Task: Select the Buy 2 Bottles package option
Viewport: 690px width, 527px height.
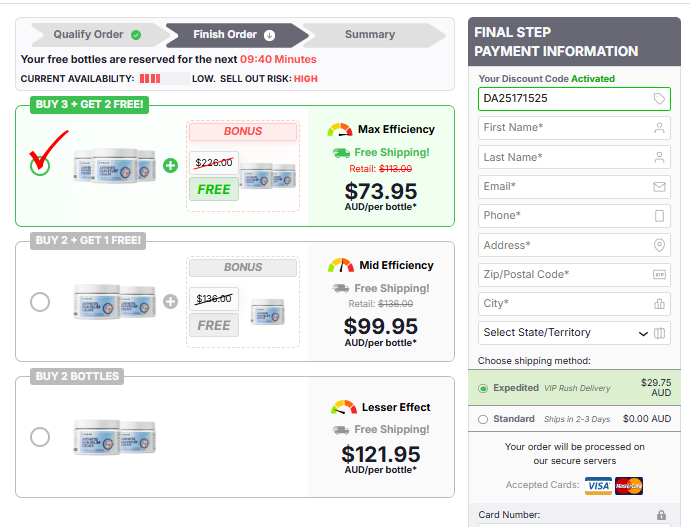Action: pos(40,437)
